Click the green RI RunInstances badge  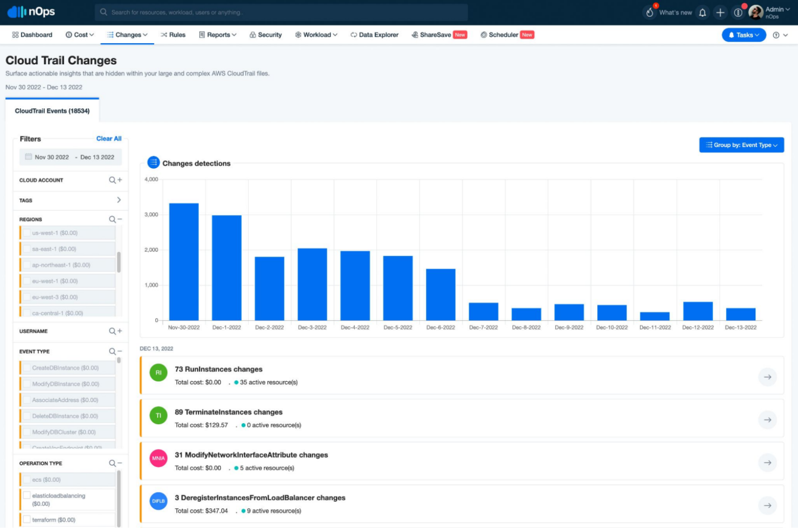click(x=159, y=372)
